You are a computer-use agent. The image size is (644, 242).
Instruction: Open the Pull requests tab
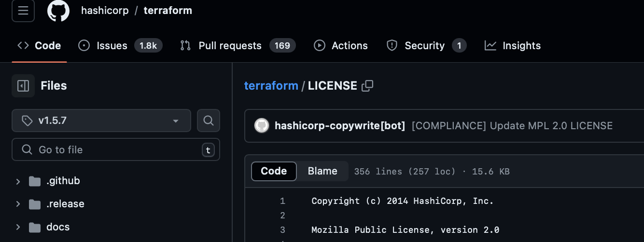pos(238,46)
